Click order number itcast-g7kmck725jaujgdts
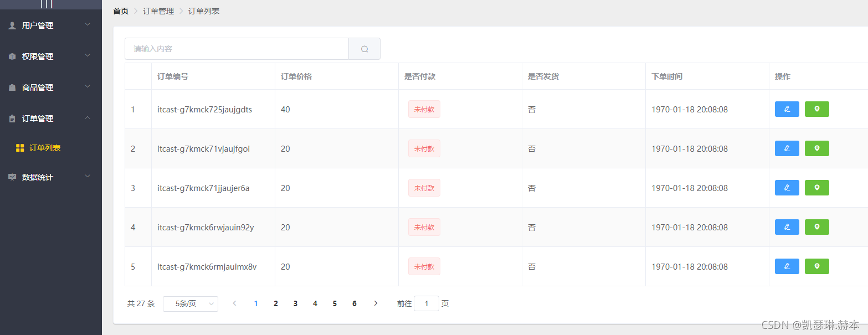 tap(204, 110)
